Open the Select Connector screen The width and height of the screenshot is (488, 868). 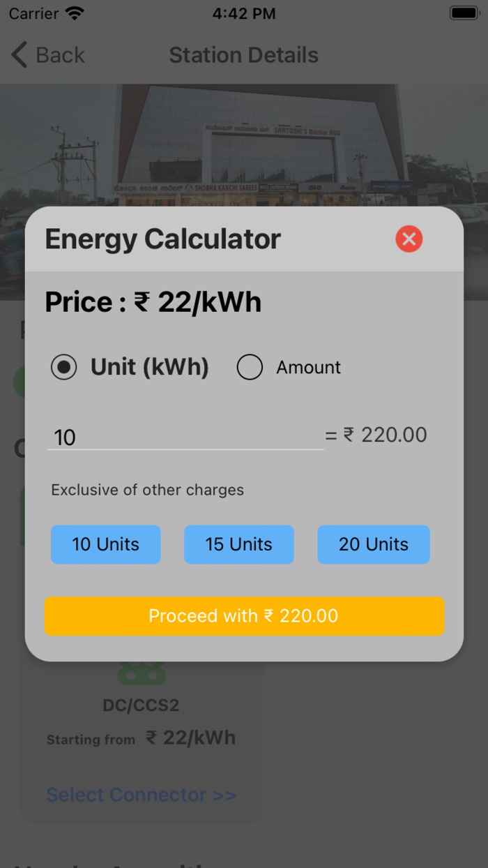(x=141, y=794)
